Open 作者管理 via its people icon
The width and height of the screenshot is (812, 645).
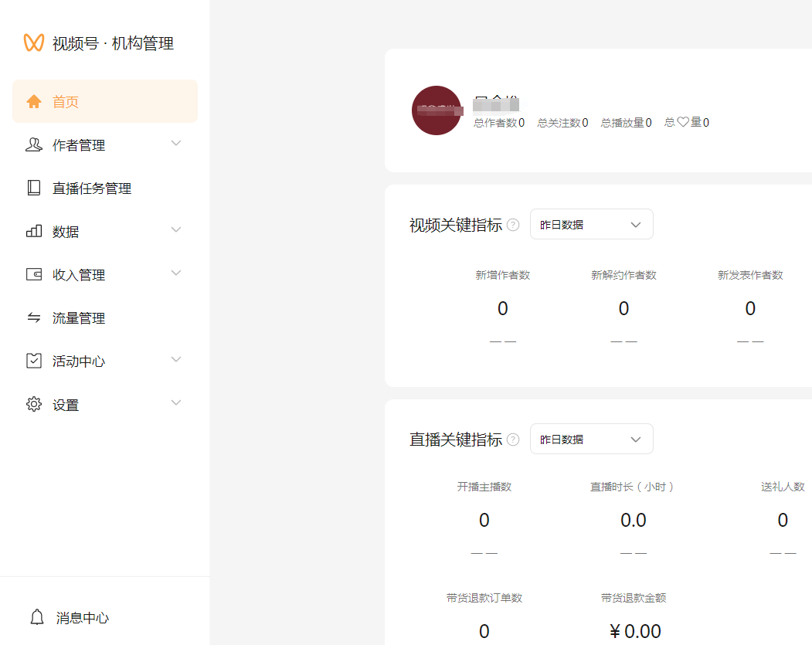[x=34, y=144]
